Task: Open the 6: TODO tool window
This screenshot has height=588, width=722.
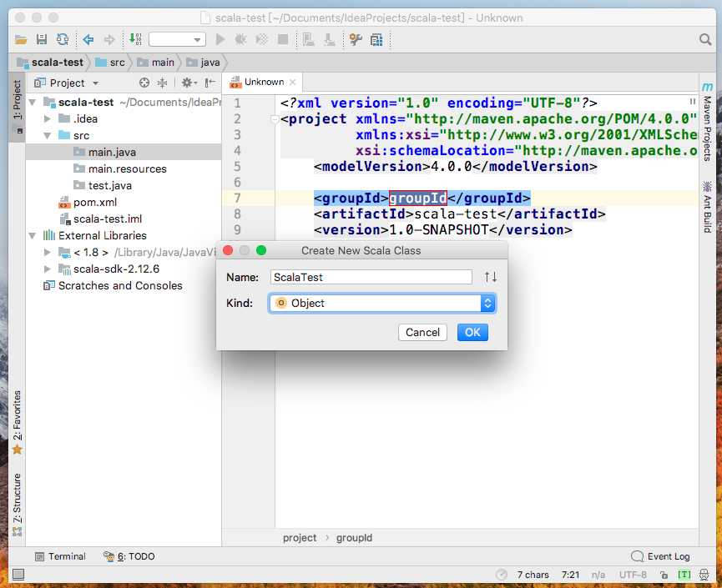Action: pyautogui.click(x=129, y=556)
